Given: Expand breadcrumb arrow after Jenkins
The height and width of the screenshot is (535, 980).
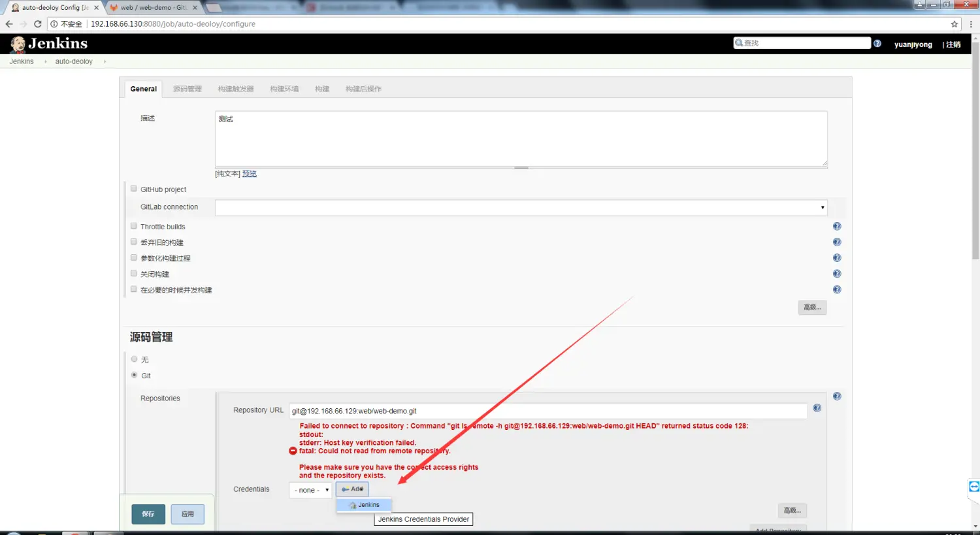Looking at the screenshot, I should click(x=45, y=61).
